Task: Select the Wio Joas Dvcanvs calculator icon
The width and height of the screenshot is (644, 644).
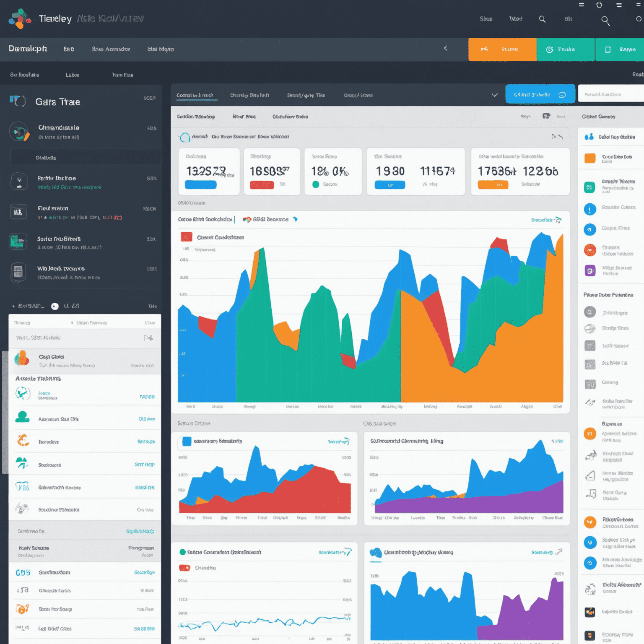Action: click(18, 272)
